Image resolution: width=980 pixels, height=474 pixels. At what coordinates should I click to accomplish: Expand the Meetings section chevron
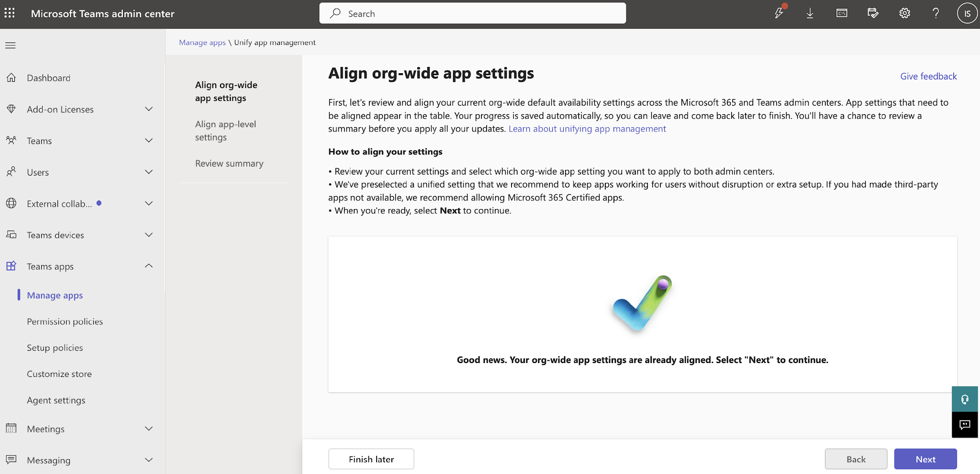click(x=149, y=429)
